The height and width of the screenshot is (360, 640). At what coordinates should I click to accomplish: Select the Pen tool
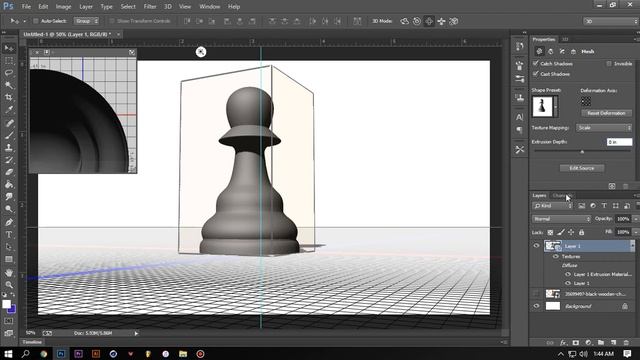(9, 222)
